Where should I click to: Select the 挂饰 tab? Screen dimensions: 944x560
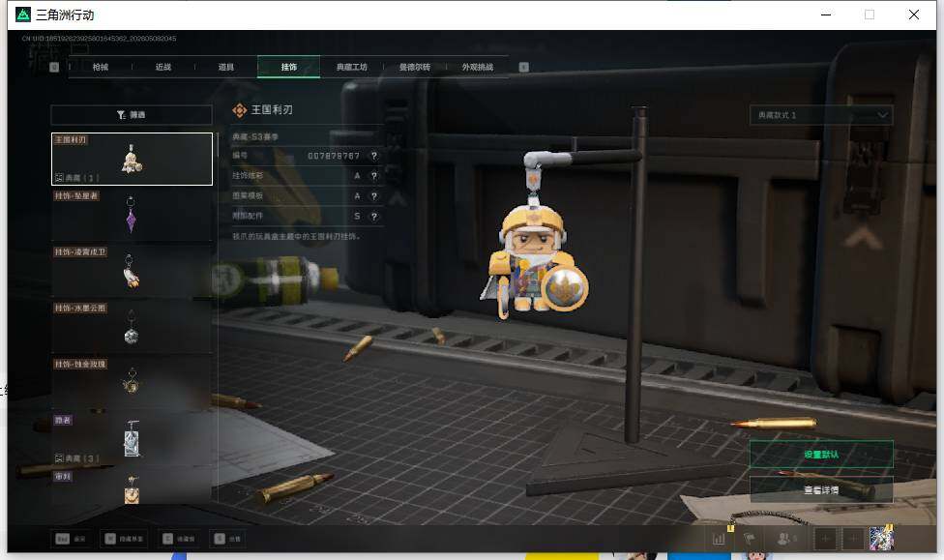[289, 67]
